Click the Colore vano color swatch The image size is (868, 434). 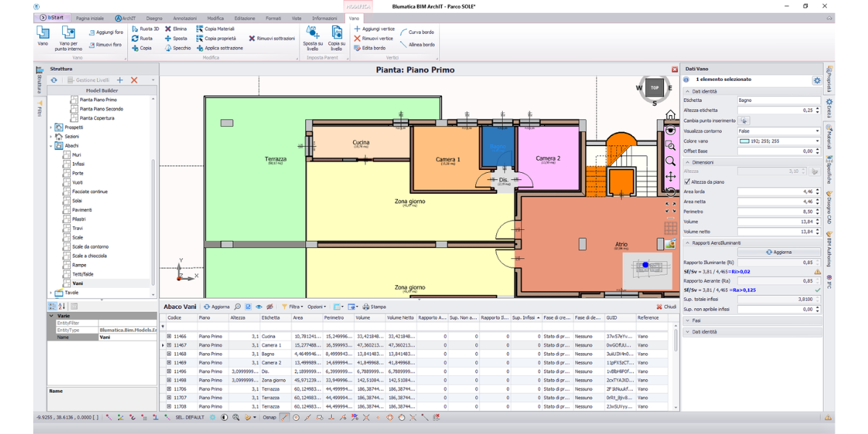coord(744,141)
